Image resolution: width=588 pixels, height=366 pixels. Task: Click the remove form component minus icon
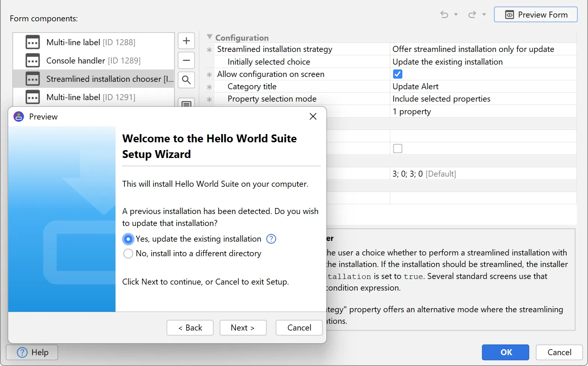186,60
